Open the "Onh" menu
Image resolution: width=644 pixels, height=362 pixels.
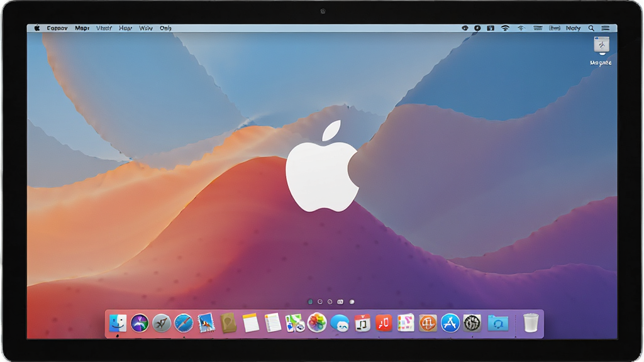pos(165,28)
